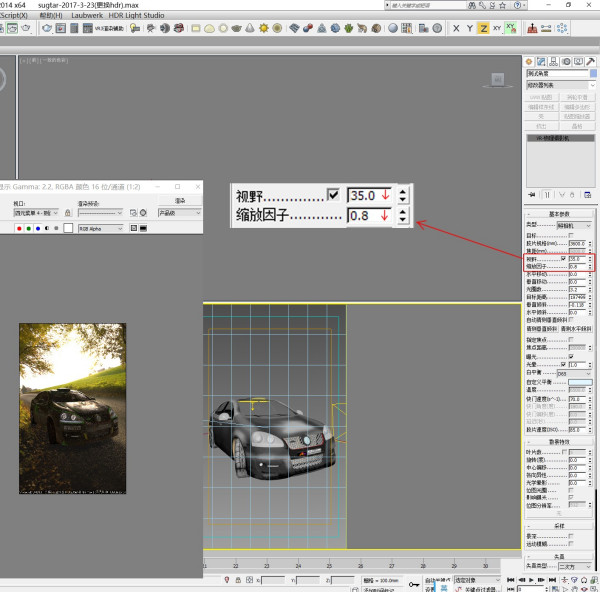Screen dimensions: 600x592
Task: Collapse the basic parameters rollout
Action: pos(559,214)
